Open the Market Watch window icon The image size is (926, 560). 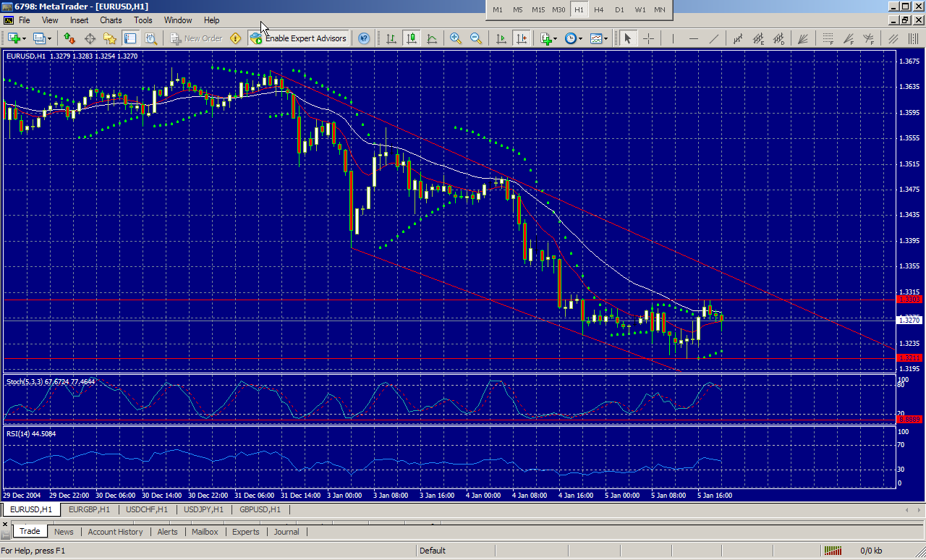[x=69, y=38]
